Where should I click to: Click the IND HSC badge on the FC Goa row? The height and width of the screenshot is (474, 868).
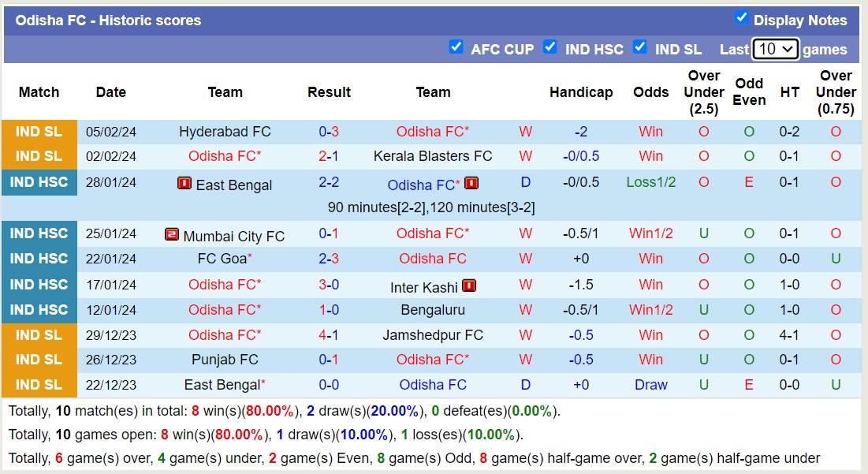39,259
